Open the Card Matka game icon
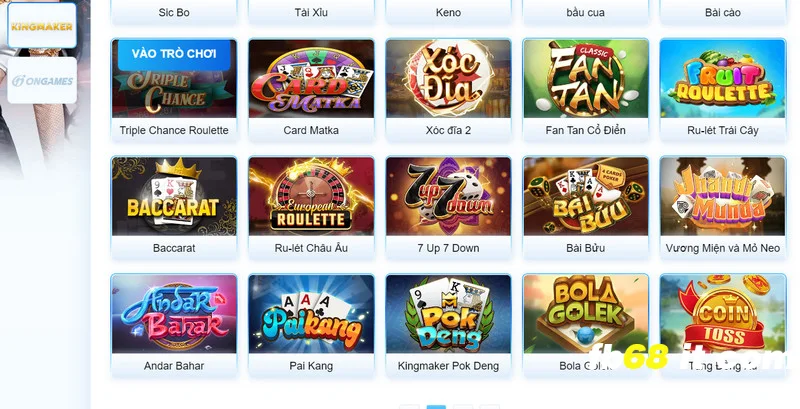Image resolution: width=800 pixels, height=409 pixels. (311, 79)
